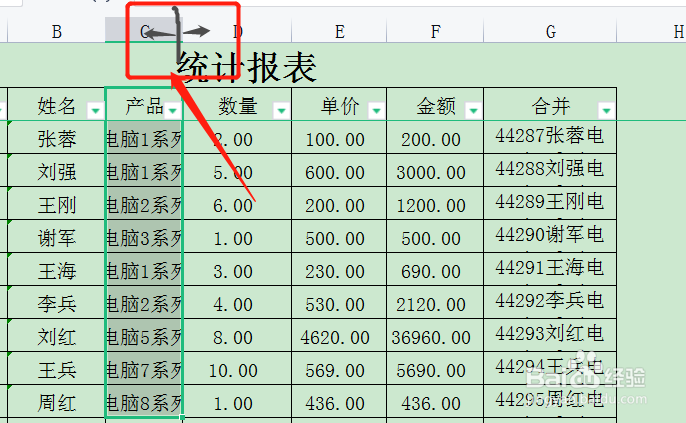Click merged cell 44288刘强电
The width and height of the screenshot is (686, 423).
point(550,170)
